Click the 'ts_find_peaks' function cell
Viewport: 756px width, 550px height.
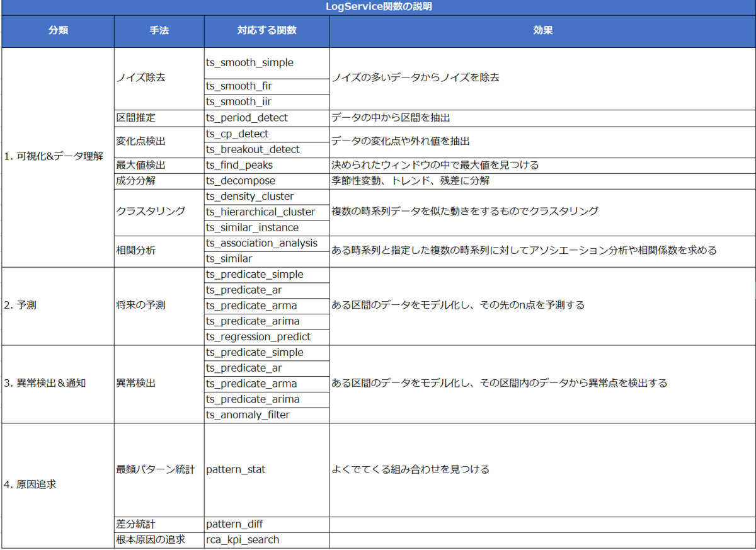pyautogui.click(x=266, y=165)
